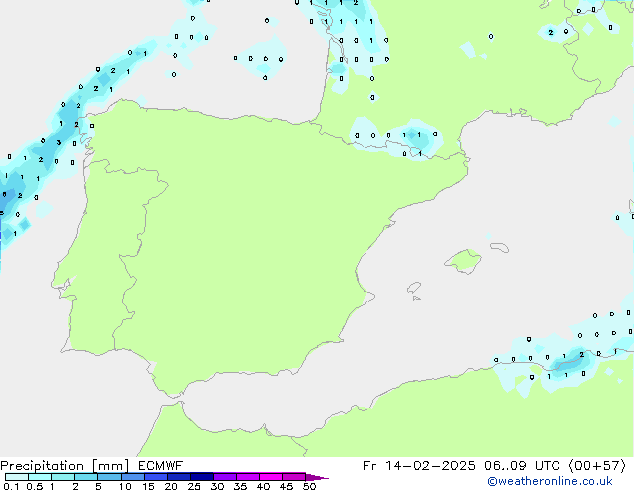Click the '[mm]' unit label

click(110, 466)
